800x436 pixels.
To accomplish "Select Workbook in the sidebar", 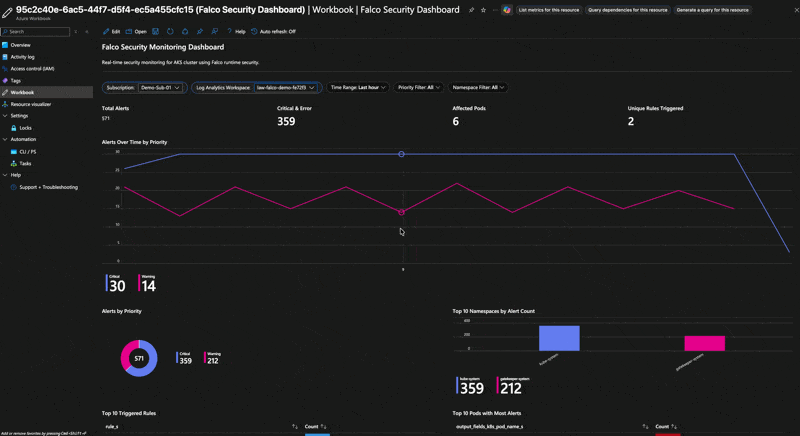I will 46,92.
